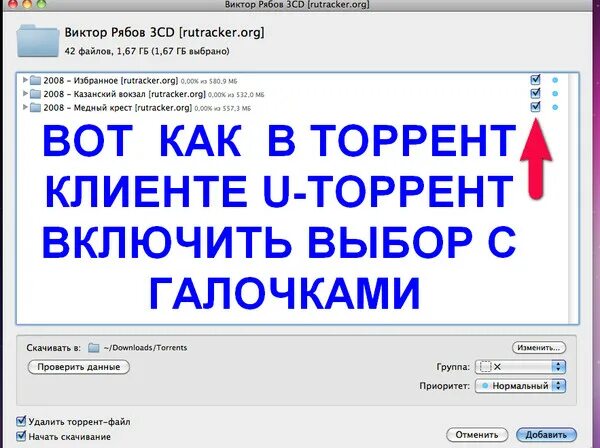Expand the 2008 – Избранное folder
Image resolution: width=600 pixels, height=448 pixels.
(x=25, y=80)
